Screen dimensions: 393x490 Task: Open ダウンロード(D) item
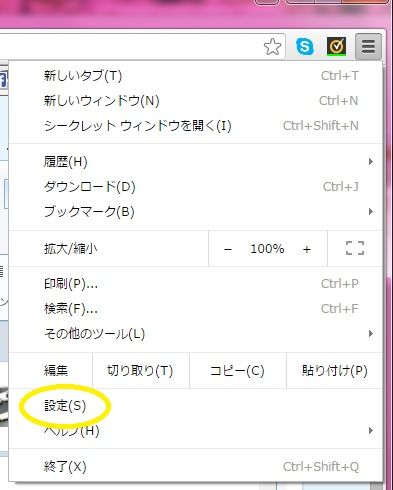click(196, 187)
